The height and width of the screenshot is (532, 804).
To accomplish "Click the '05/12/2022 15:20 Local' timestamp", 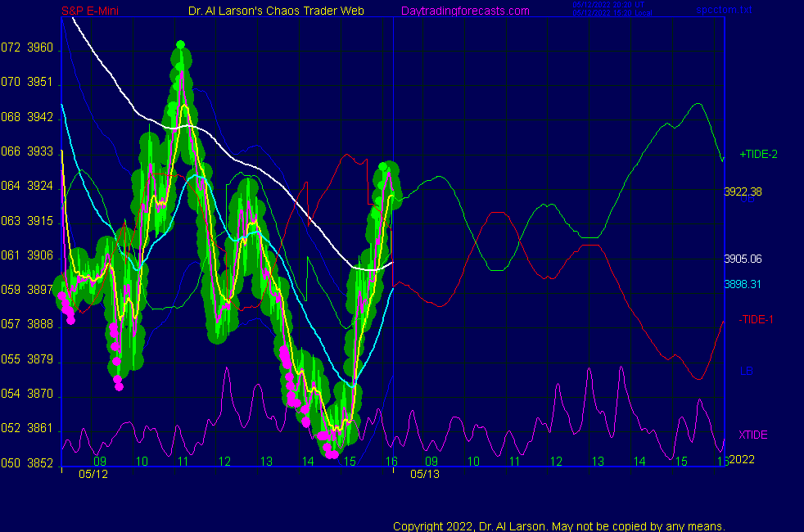I will click(612, 13).
